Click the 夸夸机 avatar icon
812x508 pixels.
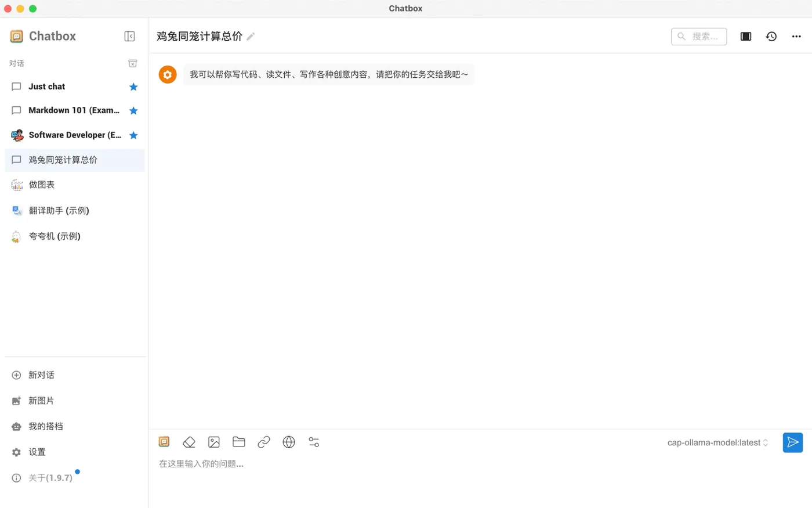coord(17,236)
